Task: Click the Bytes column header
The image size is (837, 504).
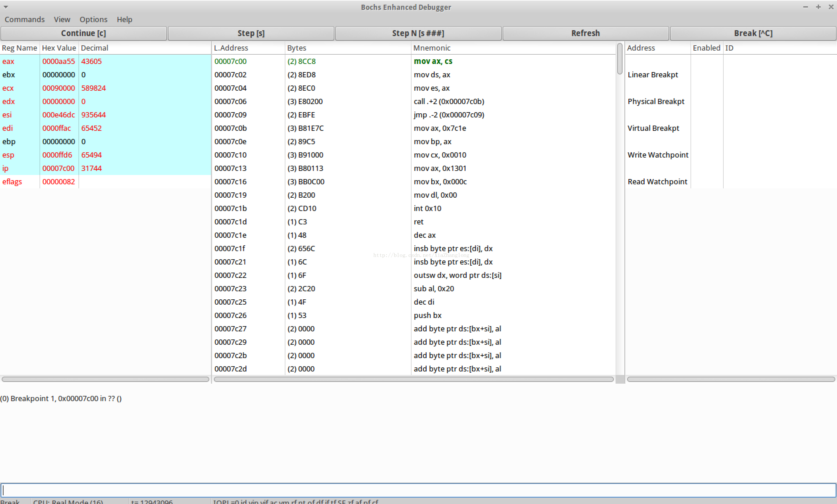Action: [x=348, y=48]
